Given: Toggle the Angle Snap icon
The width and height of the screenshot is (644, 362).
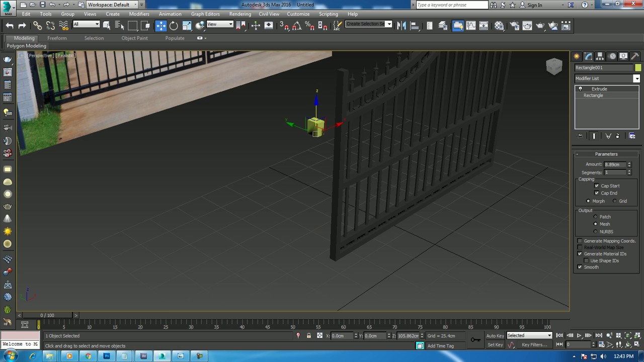Looking at the screenshot, I should pos(297,26).
